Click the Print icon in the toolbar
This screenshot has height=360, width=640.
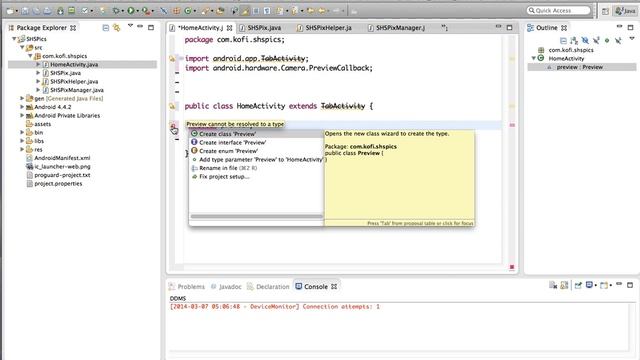coord(48,11)
